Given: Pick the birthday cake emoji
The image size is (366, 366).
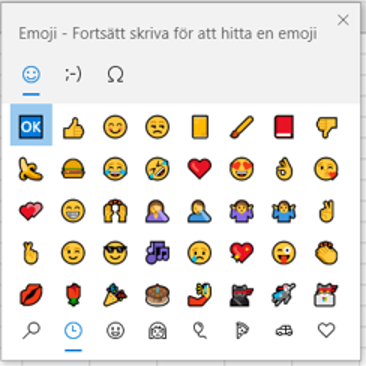Looking at the screenshot, I should pyautogui.click(x=157, y=295).
